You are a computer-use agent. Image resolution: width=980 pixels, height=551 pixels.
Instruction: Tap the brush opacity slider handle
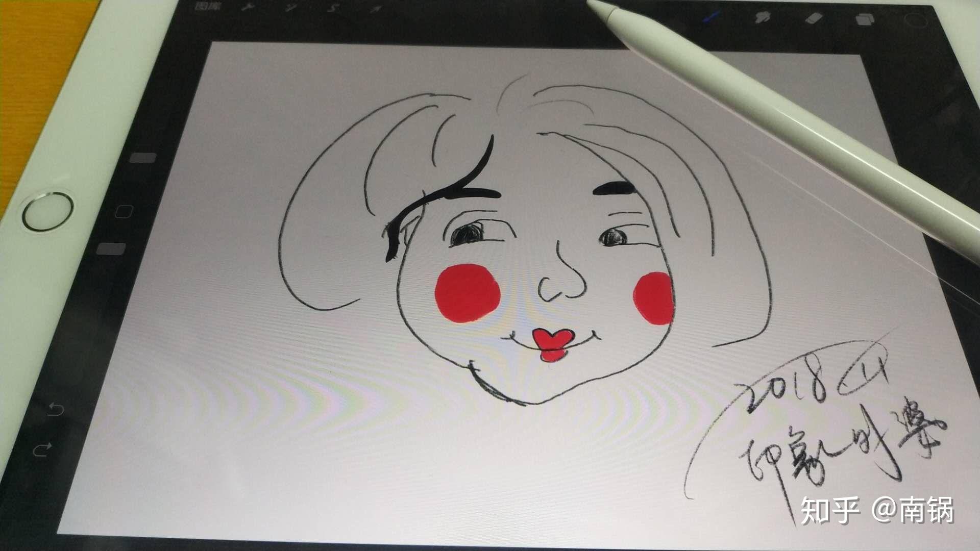point(111,249)
